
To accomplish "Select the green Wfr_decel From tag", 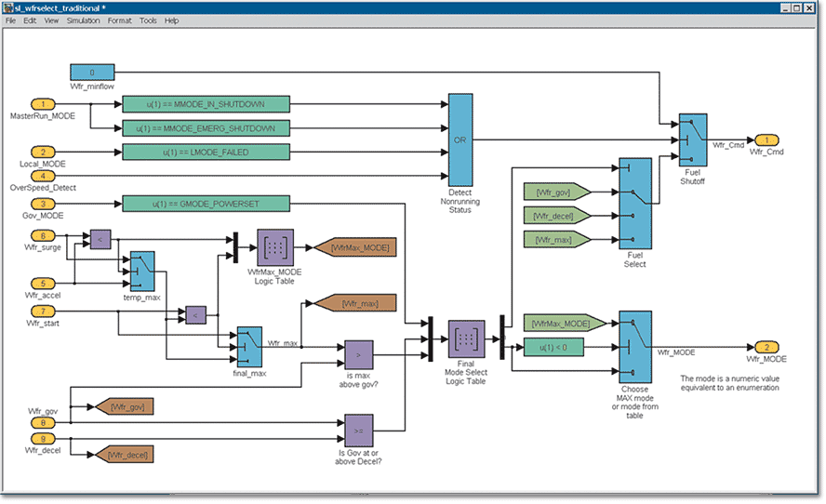I will [557, 216].
